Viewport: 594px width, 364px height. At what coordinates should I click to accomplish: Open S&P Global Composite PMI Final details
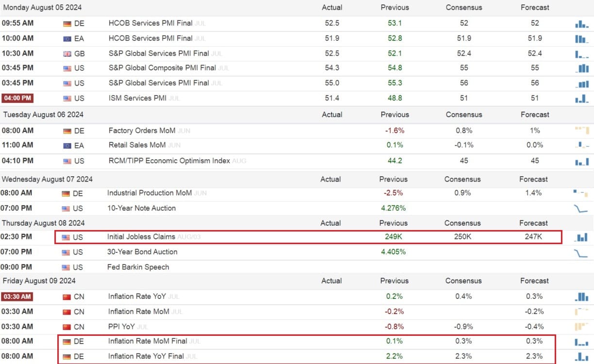tap(162, 68)
